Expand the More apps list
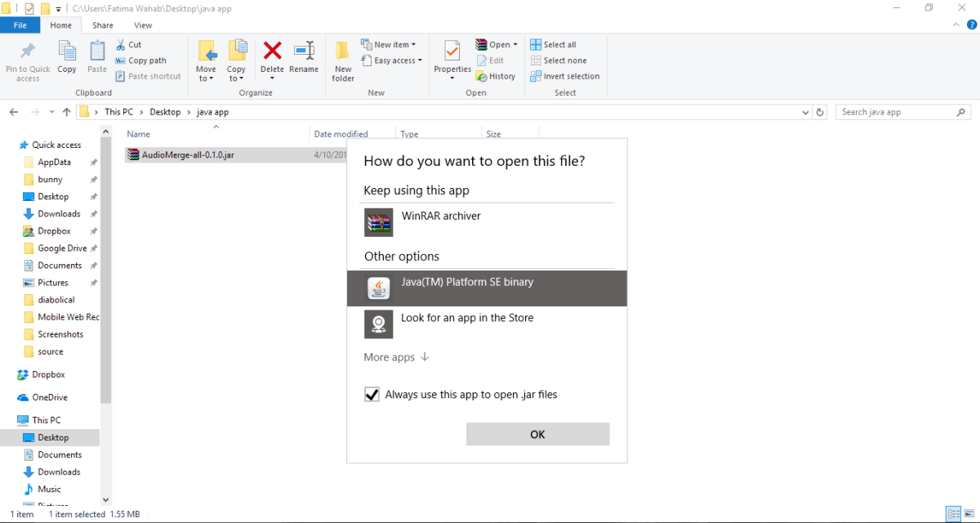The image size is (980, 523). 396,357
